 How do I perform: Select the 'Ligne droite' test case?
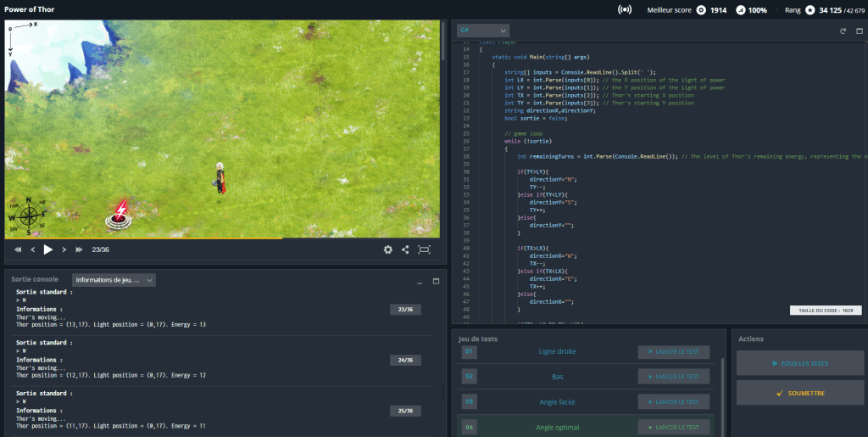(x=557, y=351)
